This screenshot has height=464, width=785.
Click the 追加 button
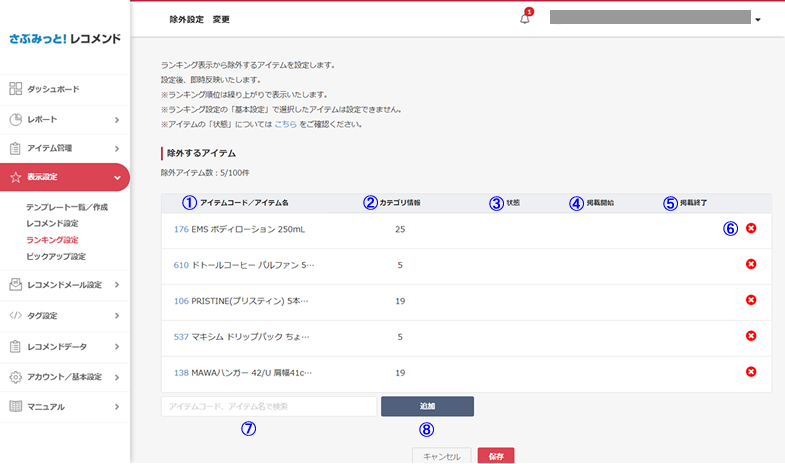click(428, 406)
